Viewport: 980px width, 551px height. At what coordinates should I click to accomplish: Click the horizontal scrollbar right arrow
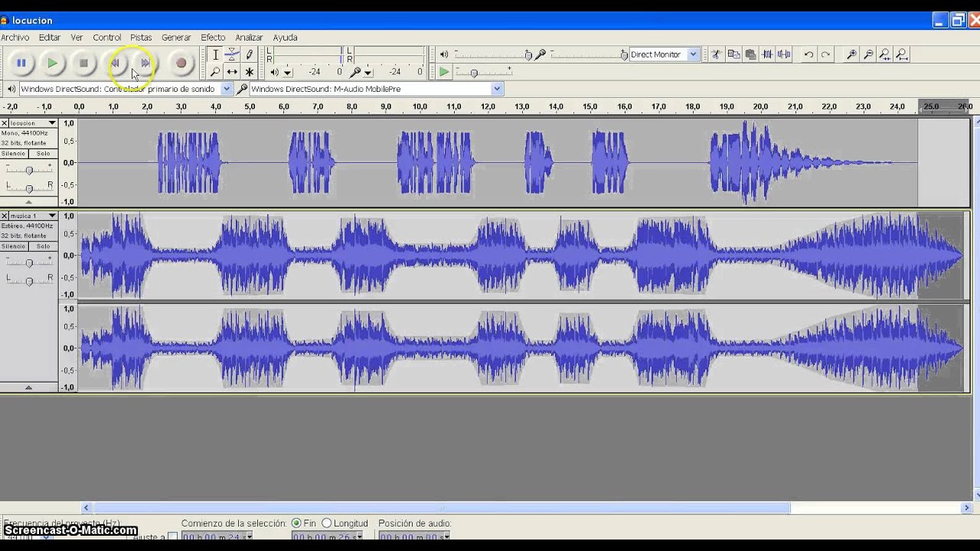pyautogui.click(x=966, y=507)
